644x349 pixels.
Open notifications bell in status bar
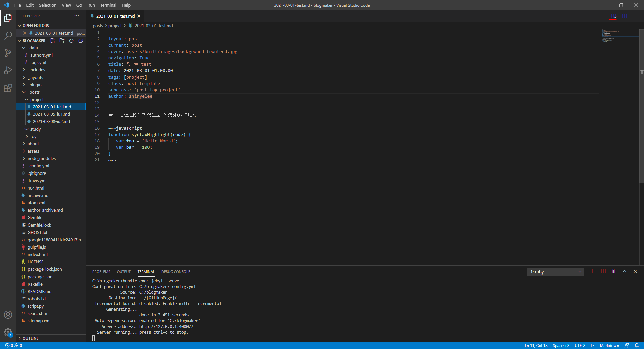(x=636, y=345)
